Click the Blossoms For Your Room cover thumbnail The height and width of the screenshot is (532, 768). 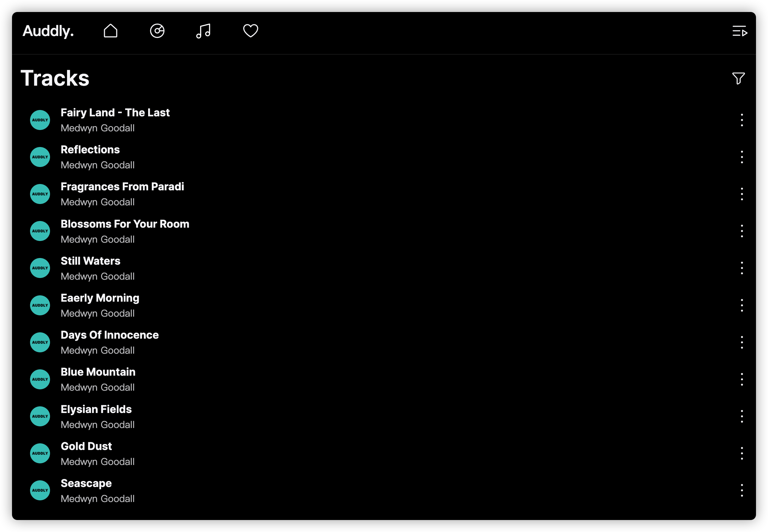coord(40,231)
